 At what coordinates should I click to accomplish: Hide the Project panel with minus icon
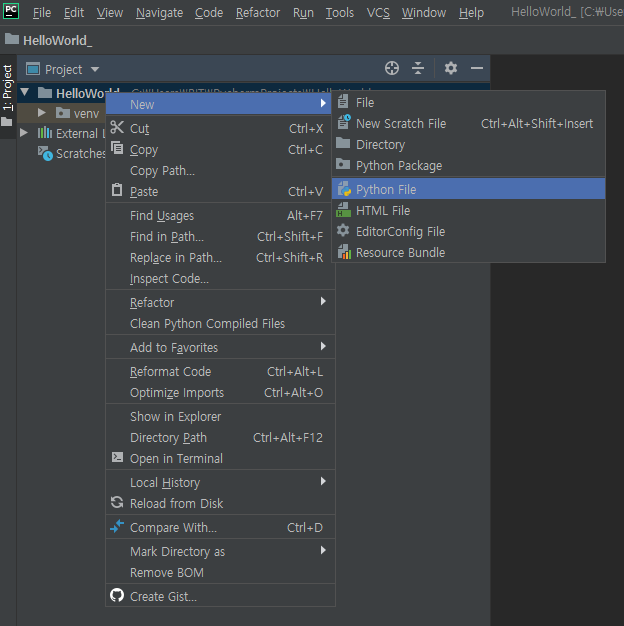(x=477, y=68)
